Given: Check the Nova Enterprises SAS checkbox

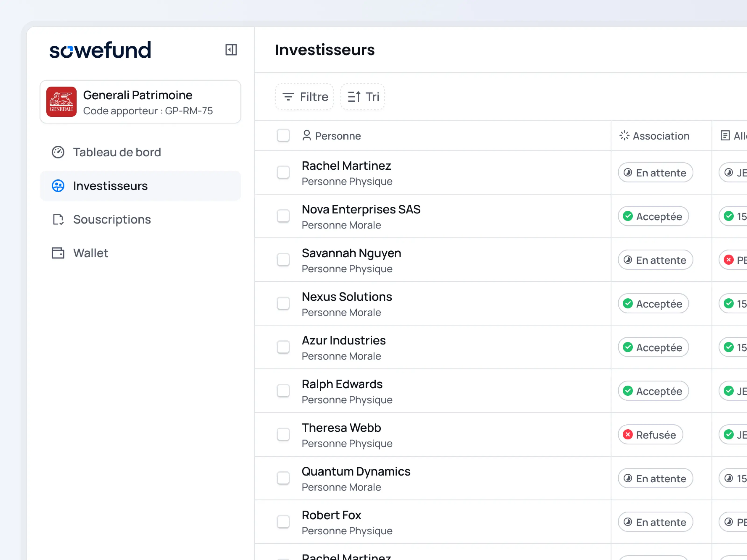Looking at the screenshot, I should (x=283, y=216).
